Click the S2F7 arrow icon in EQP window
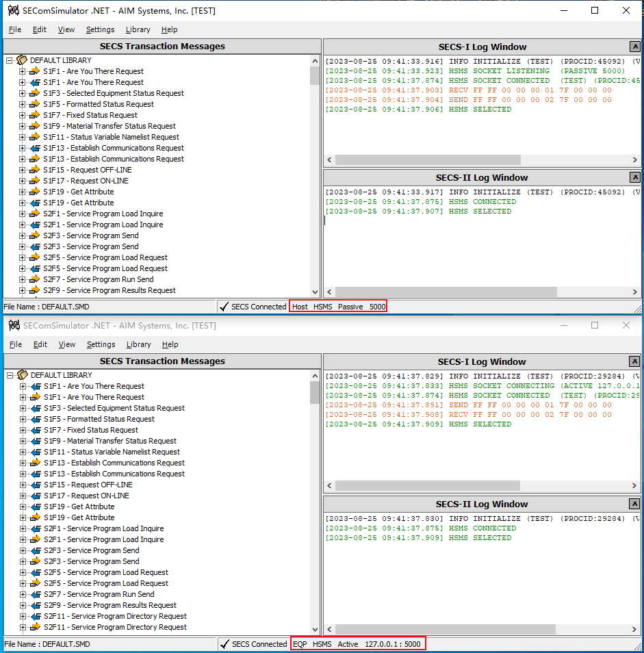Screen dimensions: 644x653 coord(36,594)
